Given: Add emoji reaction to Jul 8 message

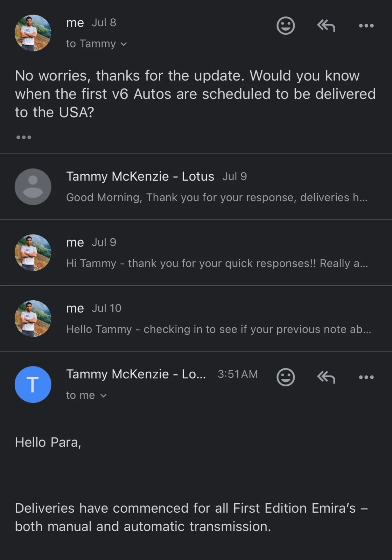Looking at the screenshot, I should 286,26.
